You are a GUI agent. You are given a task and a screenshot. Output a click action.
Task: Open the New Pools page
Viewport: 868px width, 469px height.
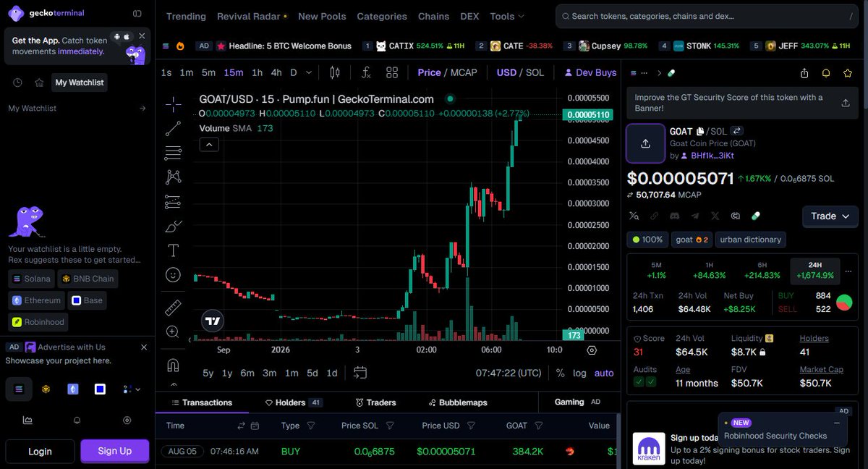[x=322, y=16]
